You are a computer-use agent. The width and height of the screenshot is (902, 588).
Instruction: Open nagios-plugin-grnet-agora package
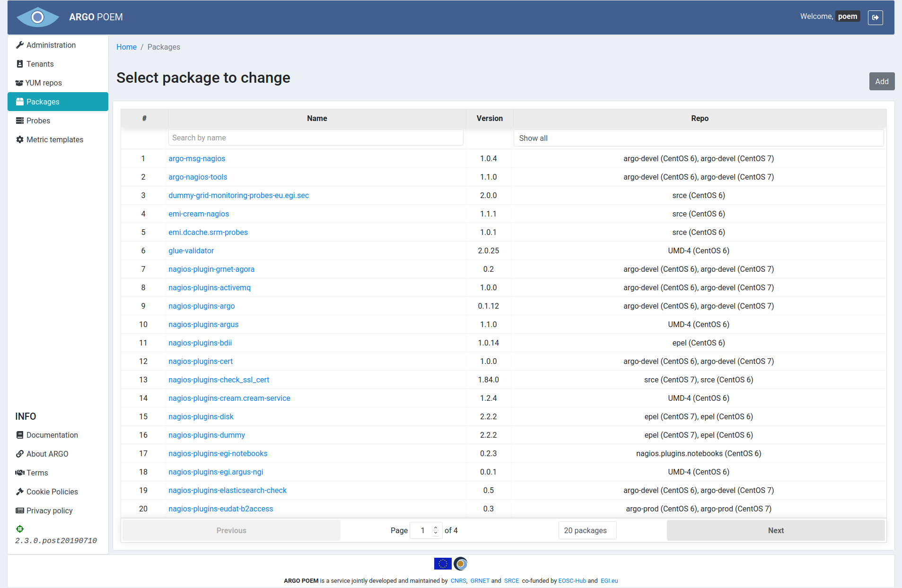(x=211, y=269)
